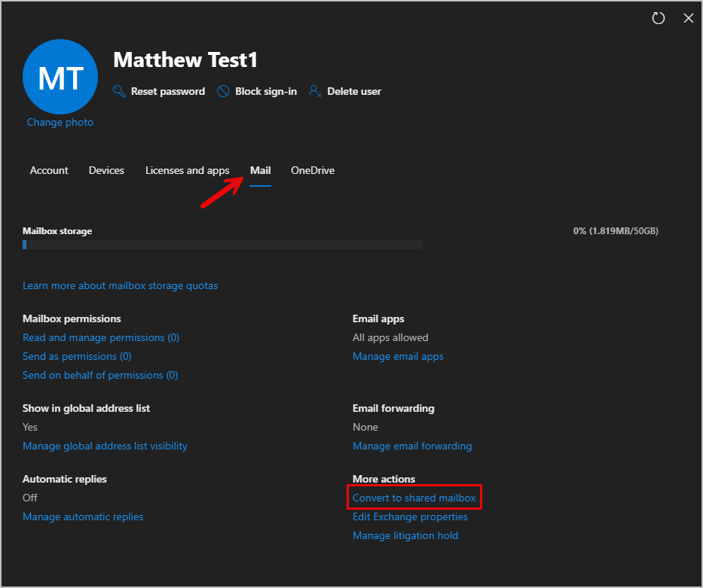Click Convert to shared mailbox
This screenshot has width=703, height=588.
pos(414,498)
